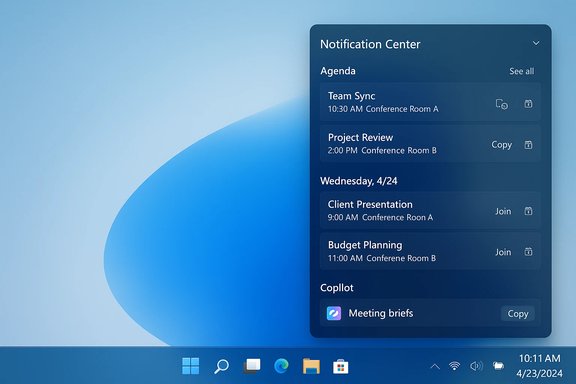This screenshot has height=384, width=576.
Task: Open Task View on taskbar
Action: coord(252,366)
